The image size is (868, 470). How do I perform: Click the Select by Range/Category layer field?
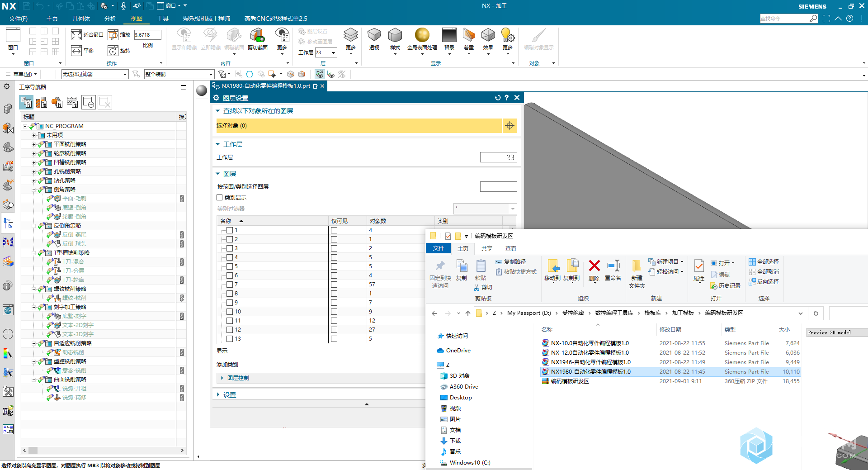pyautogui.click(x=498, y=186)
